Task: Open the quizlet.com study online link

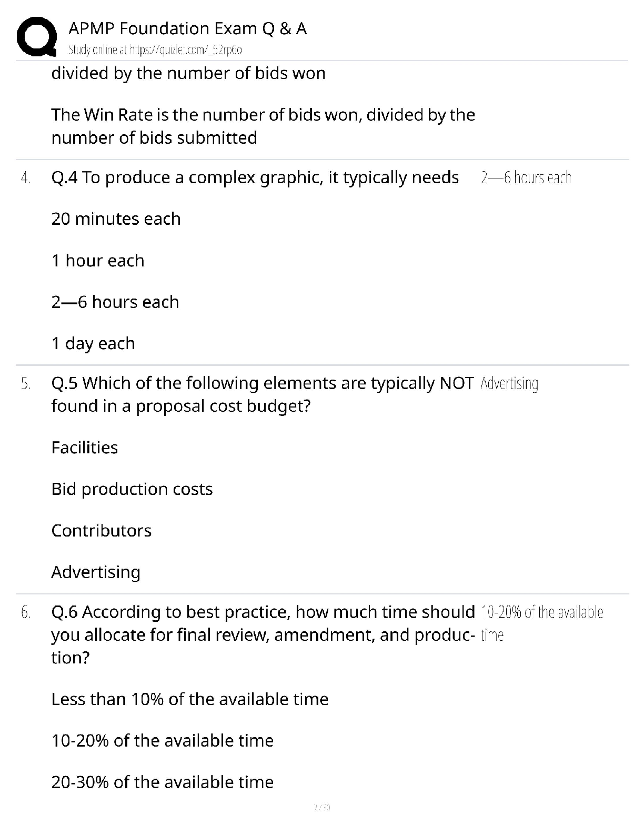Action: click(x=155, y=50)
